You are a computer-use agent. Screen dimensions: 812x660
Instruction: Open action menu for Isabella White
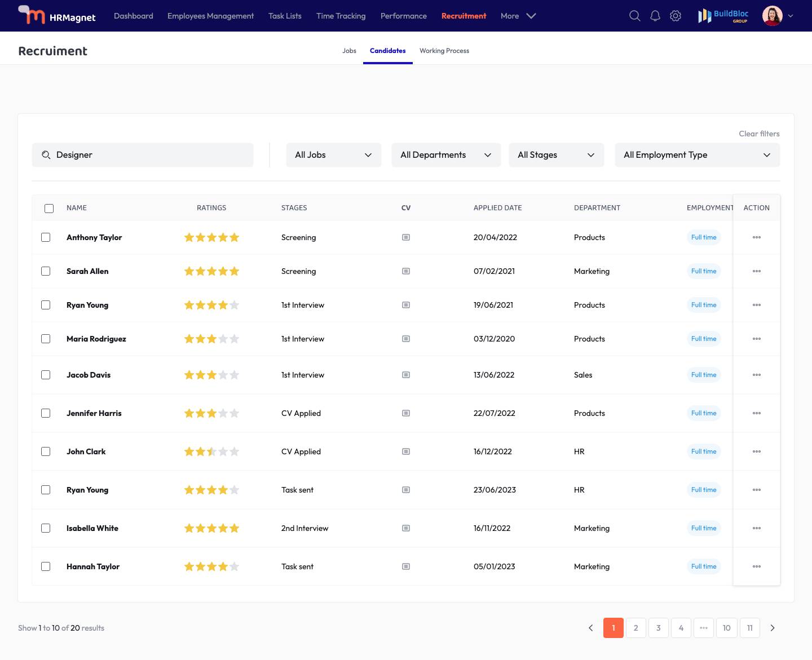tap(757, 528)
